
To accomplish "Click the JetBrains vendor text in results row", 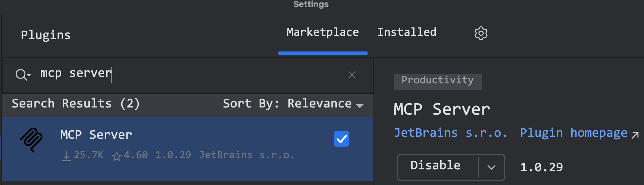I will pos(246,155).
